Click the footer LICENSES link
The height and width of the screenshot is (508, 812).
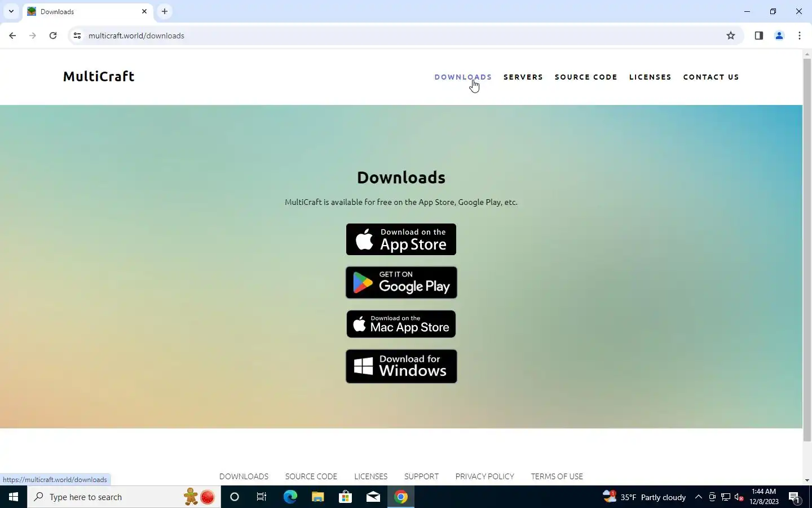pyautogui.click(x=370, y=476)
